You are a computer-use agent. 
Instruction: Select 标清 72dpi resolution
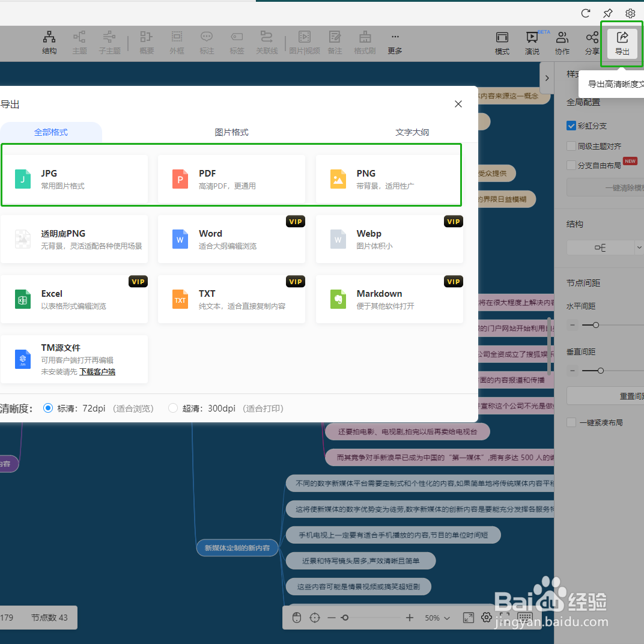click(48, 409)
